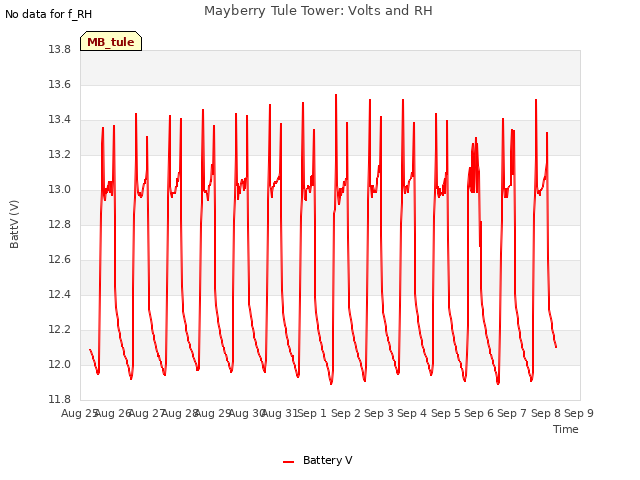Click the noisy voltage cluster near Sep 6

(x=474, y=165)
